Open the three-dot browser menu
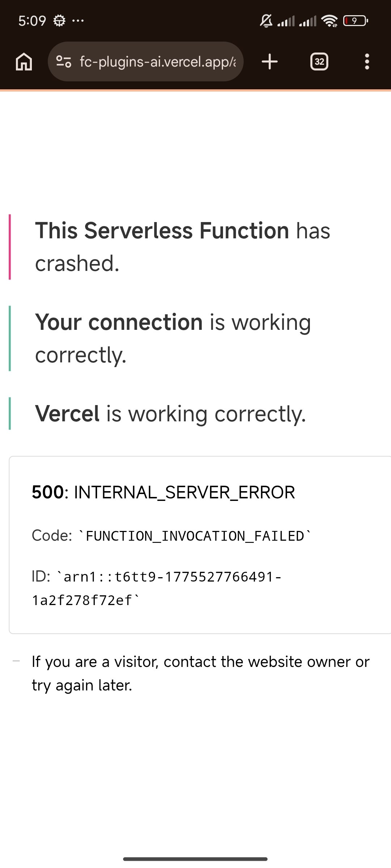This screenshot has height=868, width=391. [x=367, y=61]
